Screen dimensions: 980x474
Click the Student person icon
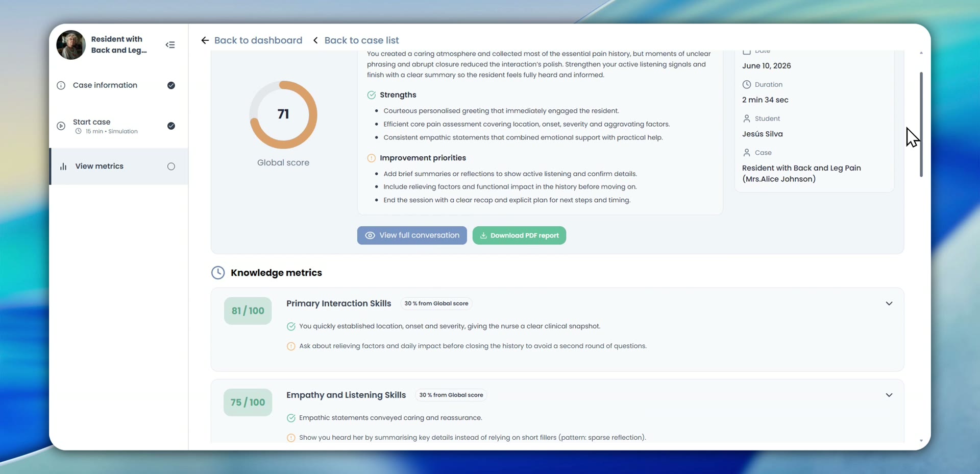[747, 118]
